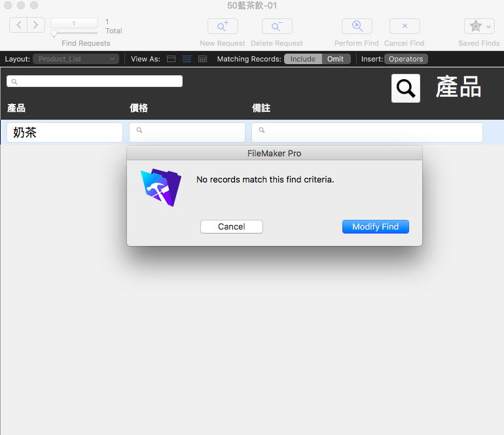Viewport: 504px width, 435px height.
Task: Open Saved Finds star button
Action: click(x=479, y=26)
